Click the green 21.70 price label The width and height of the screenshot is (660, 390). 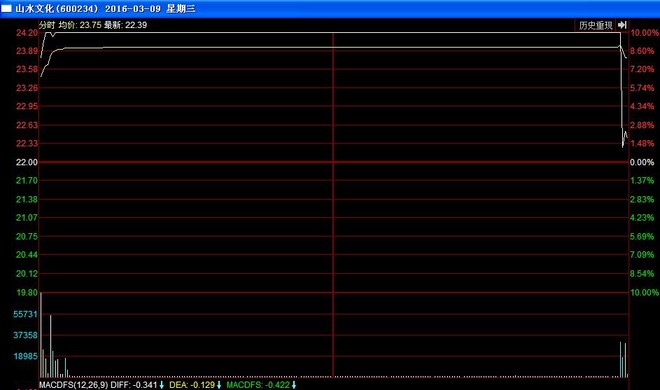[27, 180]
